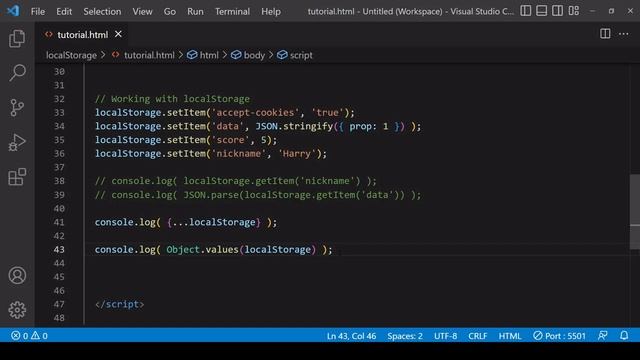Open the Explorer view in activity bar

coord(17,39)
